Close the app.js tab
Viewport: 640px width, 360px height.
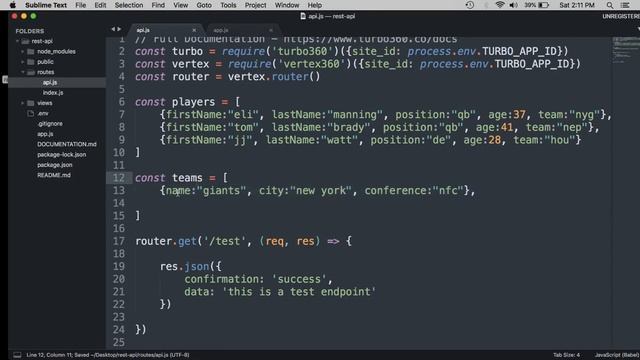pyautogui.click(x=271, y=30)
